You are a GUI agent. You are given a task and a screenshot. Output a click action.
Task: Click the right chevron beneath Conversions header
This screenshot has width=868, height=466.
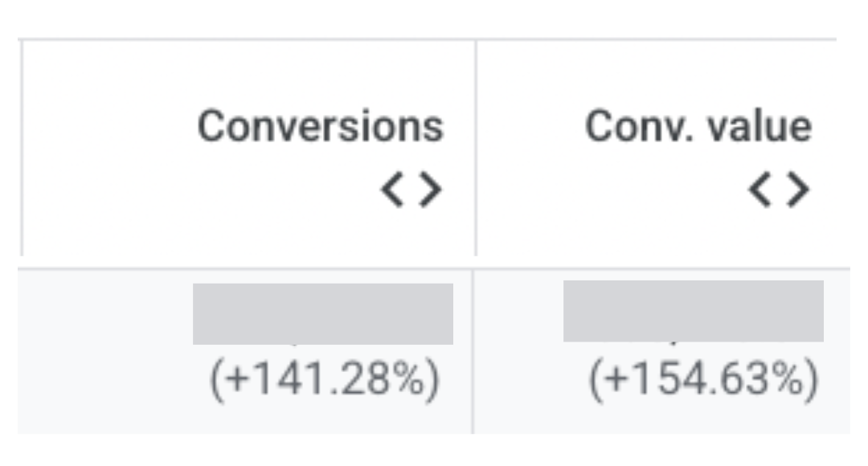pyautogui.click(x=430, y=190)
